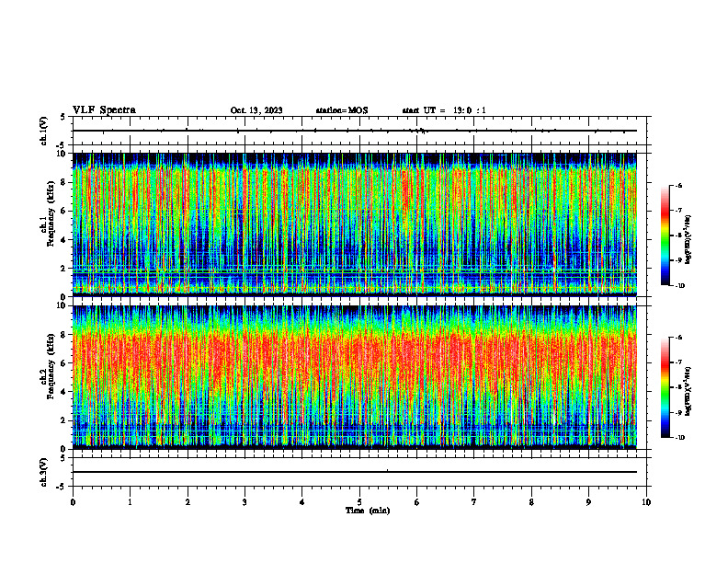
Task: Click inside the ch.2 spectrogram panel
Action: tap(355, 377)
